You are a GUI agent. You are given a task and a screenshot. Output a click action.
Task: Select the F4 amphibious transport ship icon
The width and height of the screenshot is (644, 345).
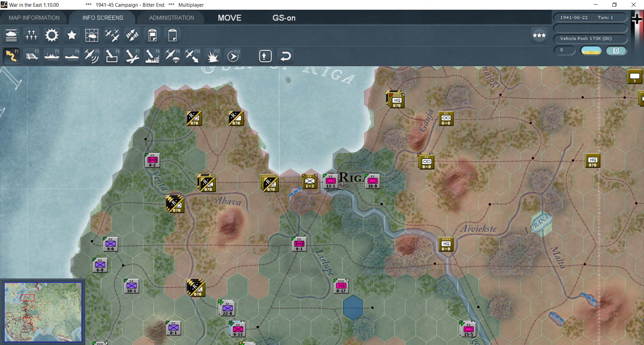point(72,56)
